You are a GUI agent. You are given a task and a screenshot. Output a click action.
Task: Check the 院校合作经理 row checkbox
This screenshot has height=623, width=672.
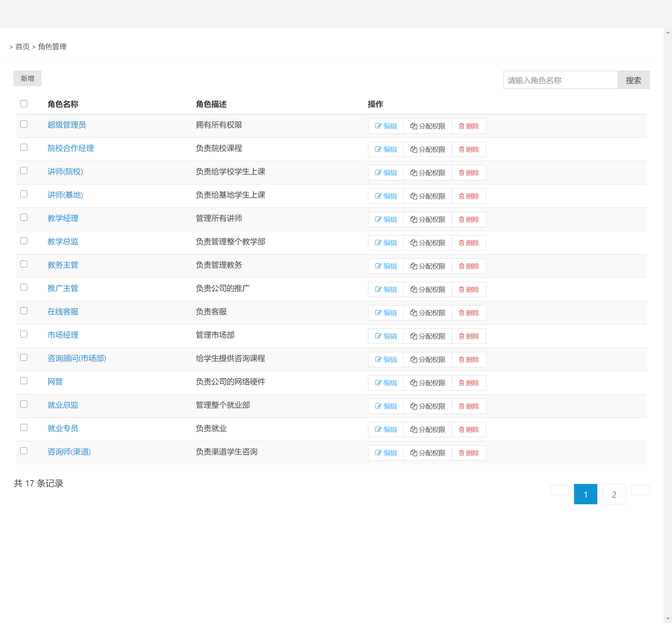(x=24, y=147)
